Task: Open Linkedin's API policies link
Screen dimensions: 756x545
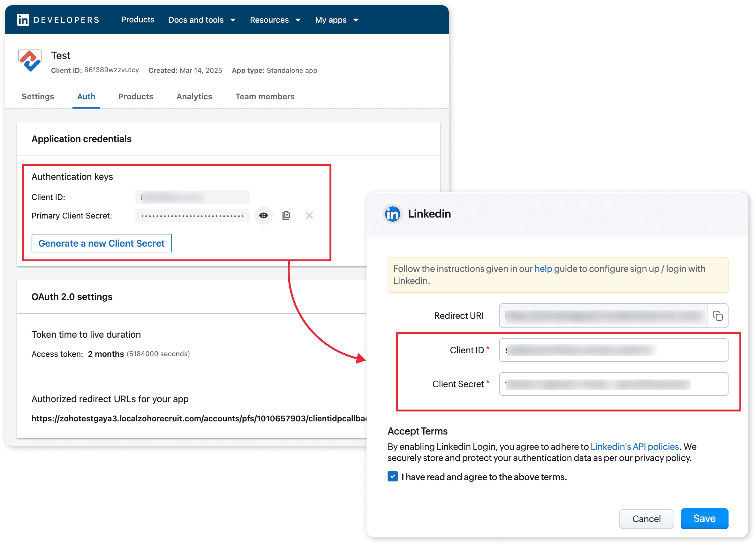Action: click(x=635, y=447)
